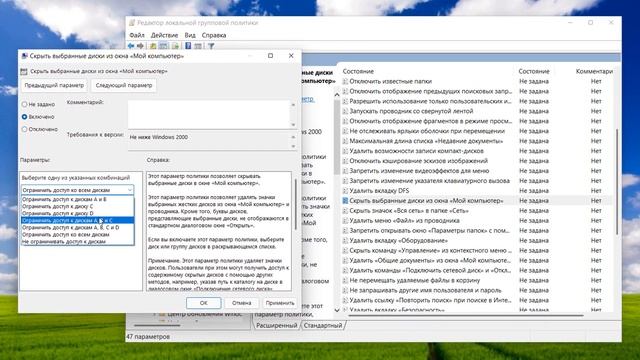Click «Следующий параметр» button
640x360 pixels.
124,85
